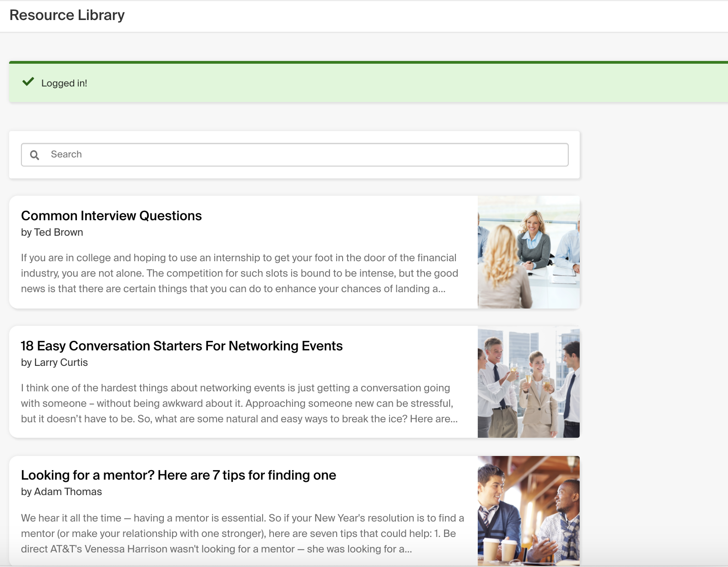This screenshot has width=728, height=567.
Task: Open the Common Interview Questions article
Action: point(111,216)
